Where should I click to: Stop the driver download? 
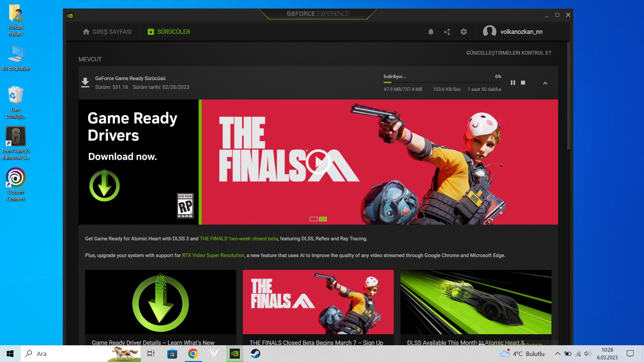point(523,83)
